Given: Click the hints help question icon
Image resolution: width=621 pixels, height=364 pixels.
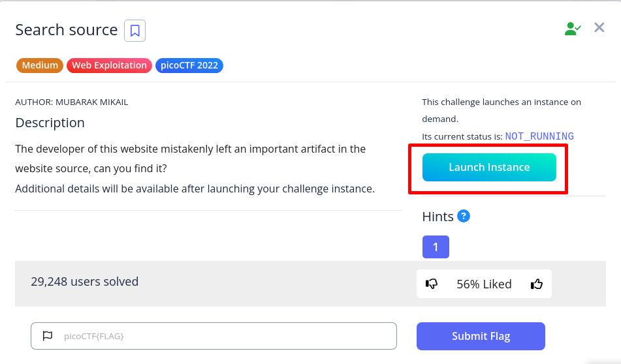Looking at the screenshot, I should tap(464, 216).
